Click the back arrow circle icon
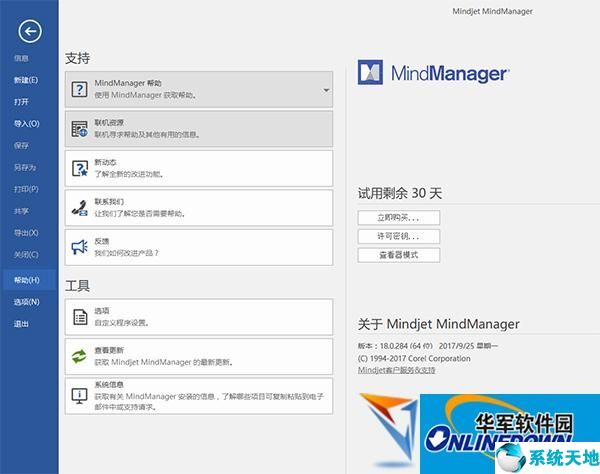 coord(30,31)
